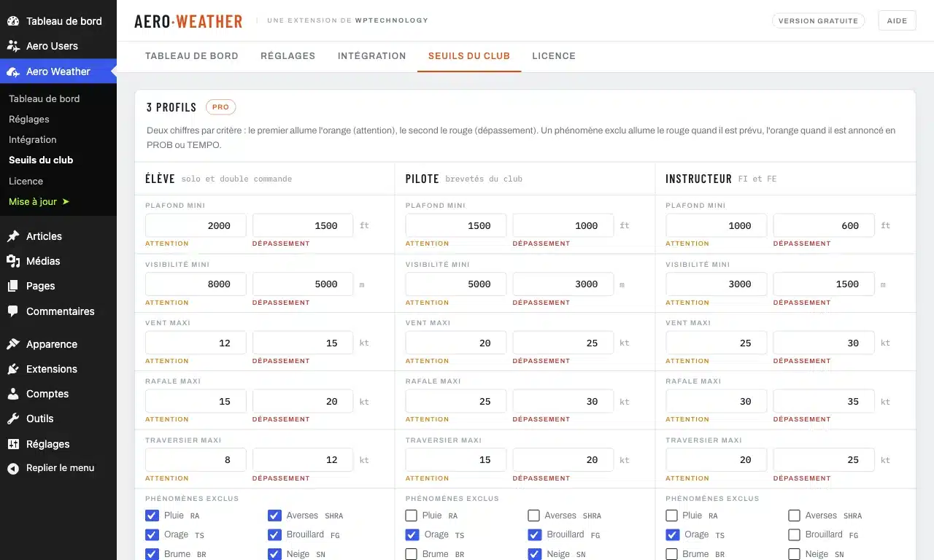Open the Aide help button
The image size is (934, 560).
[897, 21]
